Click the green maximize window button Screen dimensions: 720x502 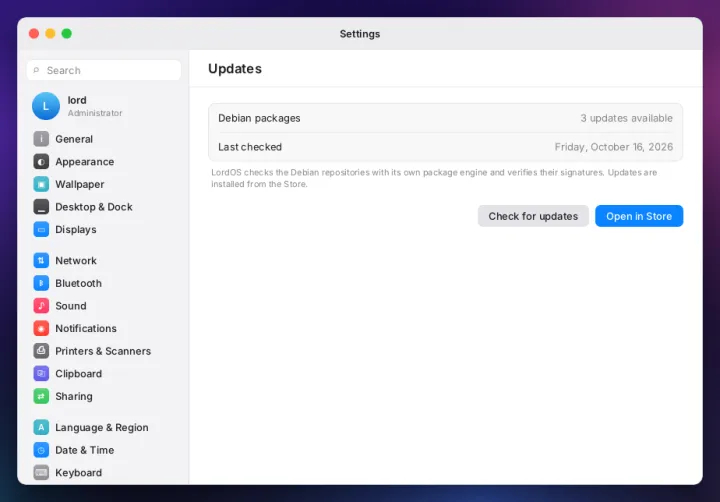tap(67, 34)
